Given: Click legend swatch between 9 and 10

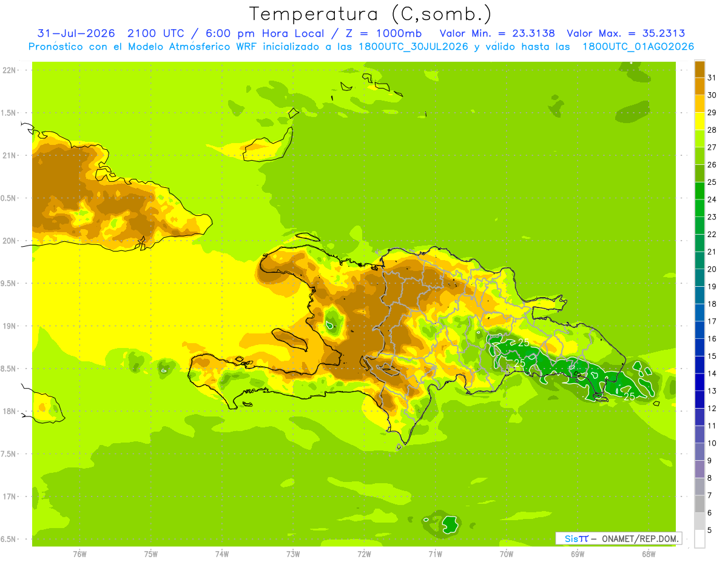Looking at the screenshot, I should click(x=699, y=452).
